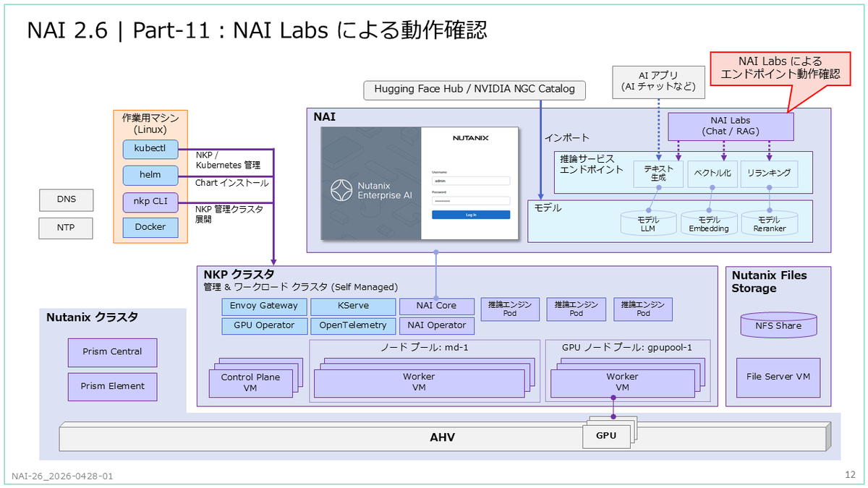Image resolution: width=868 pixels, height=488 pixels.
Task: Click the NTP box
Action: tap(66, 229)
